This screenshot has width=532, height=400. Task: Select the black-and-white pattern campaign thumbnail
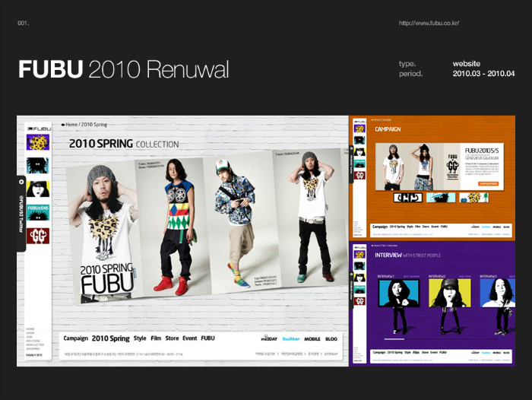tap(408, 197)
